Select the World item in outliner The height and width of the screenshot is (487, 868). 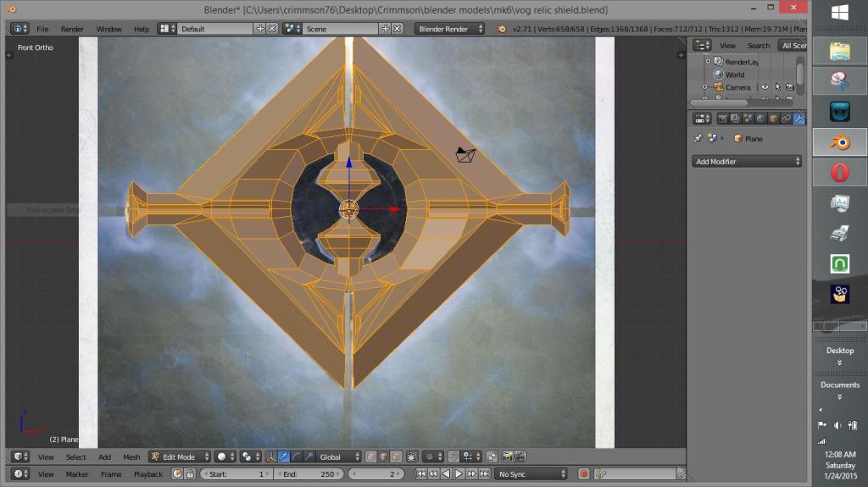pyautogui.click(x=735, y=75)
